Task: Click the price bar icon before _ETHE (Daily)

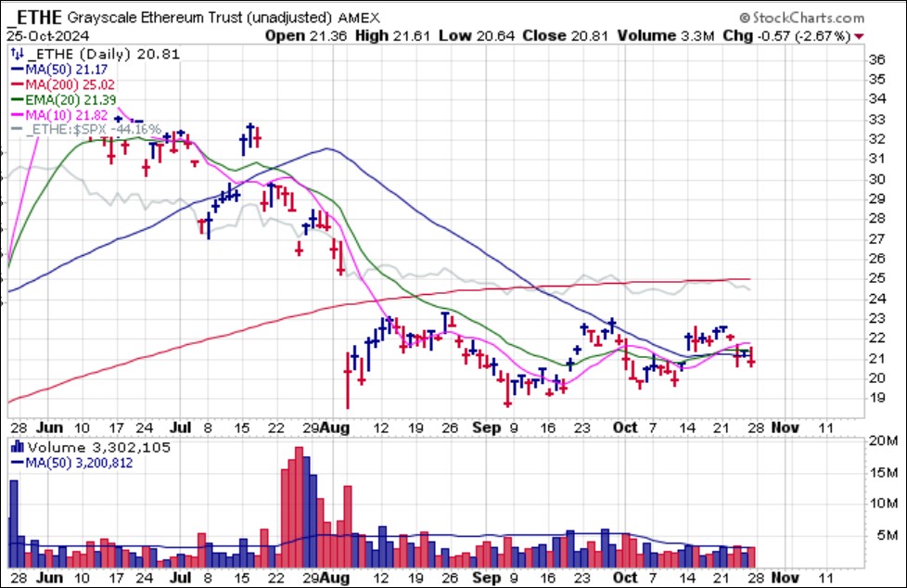Action: 18,55
